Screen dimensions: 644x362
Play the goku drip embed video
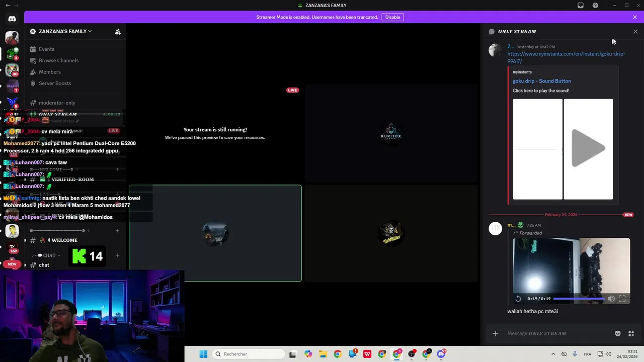pyautogui.click(x=588, y=149)
